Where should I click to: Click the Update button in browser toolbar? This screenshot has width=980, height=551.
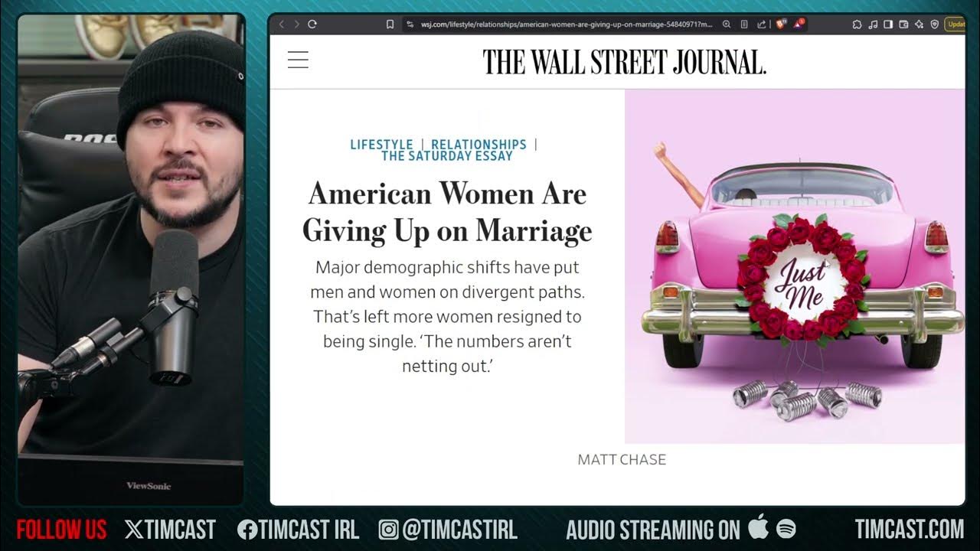click(x=955, y=24)
